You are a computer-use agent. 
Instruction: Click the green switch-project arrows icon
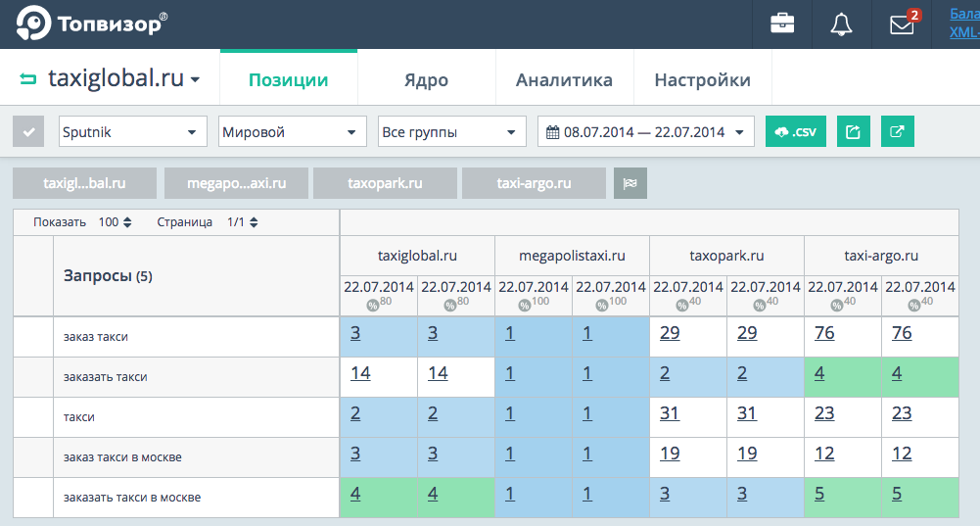tap(28, 78)
